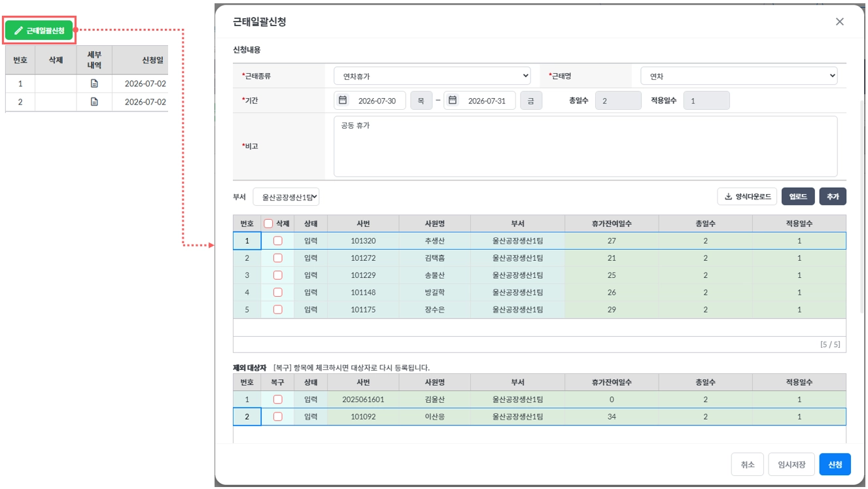Edit the start date field 2026-07-30
Image resolution: width=868 pixels, height=489 pixels.
click(x=377, y=101)
